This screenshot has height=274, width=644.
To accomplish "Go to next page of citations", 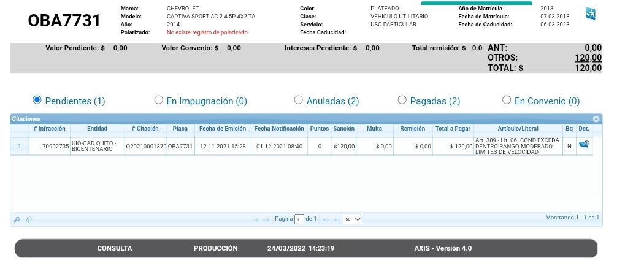I will (326, 219).
